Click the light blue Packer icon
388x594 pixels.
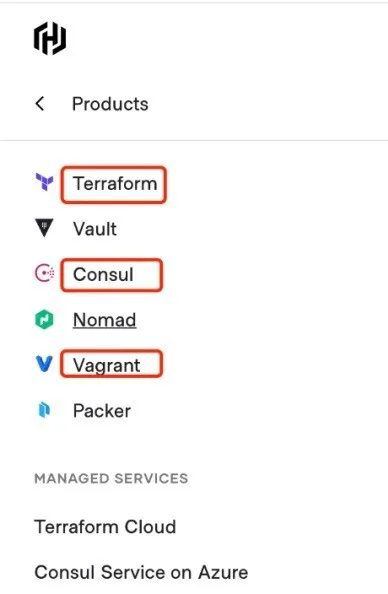click(44, 410)
